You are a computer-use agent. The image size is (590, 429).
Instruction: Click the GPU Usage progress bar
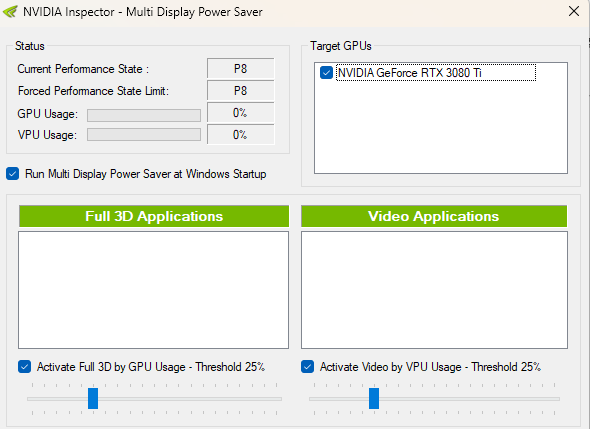click(x=144, y=115)
